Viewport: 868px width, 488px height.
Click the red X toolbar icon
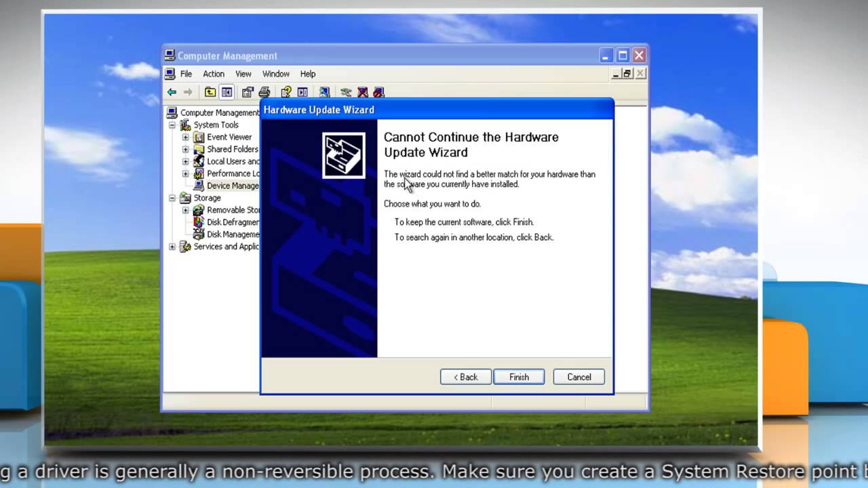[362, 92]
